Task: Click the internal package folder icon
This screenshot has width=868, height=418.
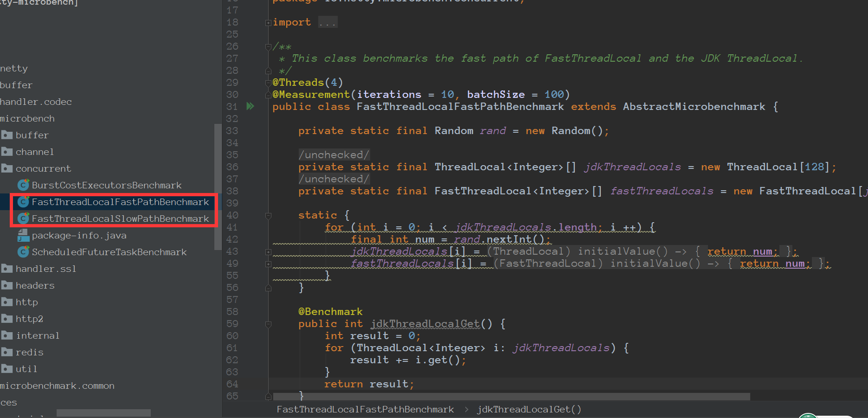Action: 7,335
